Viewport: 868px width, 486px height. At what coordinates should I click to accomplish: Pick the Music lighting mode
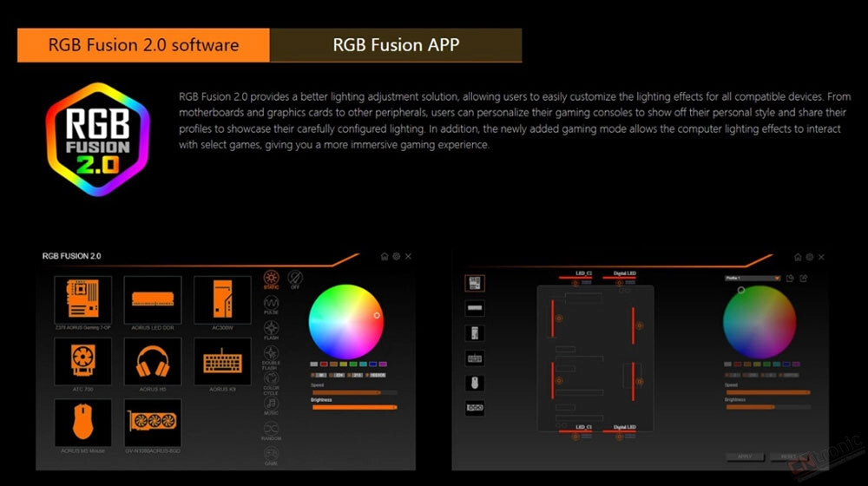click(x=271, y=404)
